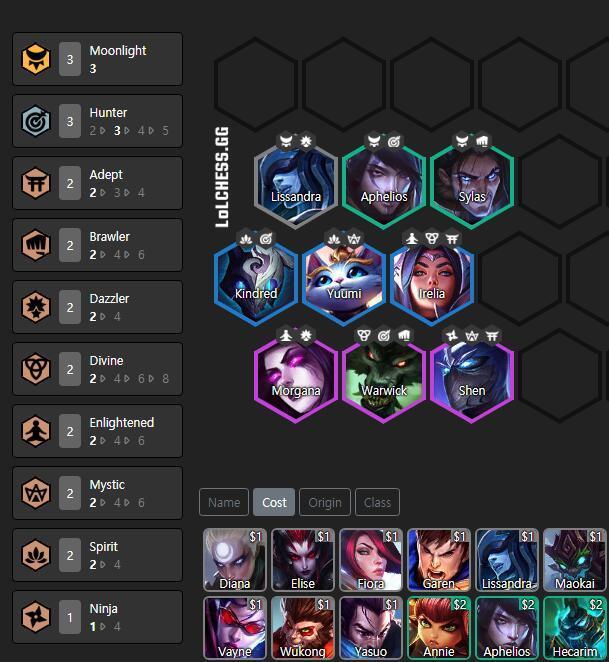Select the Cost sort tab
The height and width of the screenshot is (662, 609).
pyautogui.click(x=274, y=502)
